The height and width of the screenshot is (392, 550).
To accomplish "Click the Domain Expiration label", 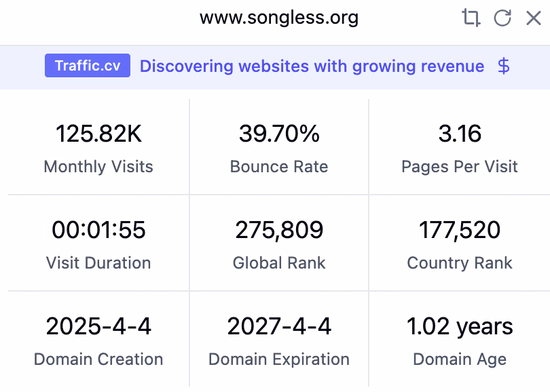I will point(279,359).
